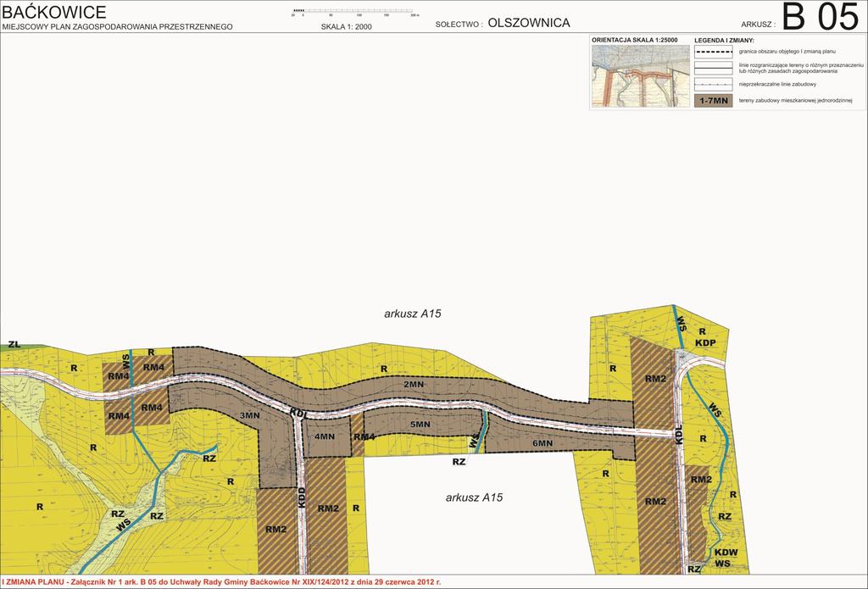Click the 'R' label next to KDP
The width and height of the screenshot is (868, 589).
tap(703, 331)
